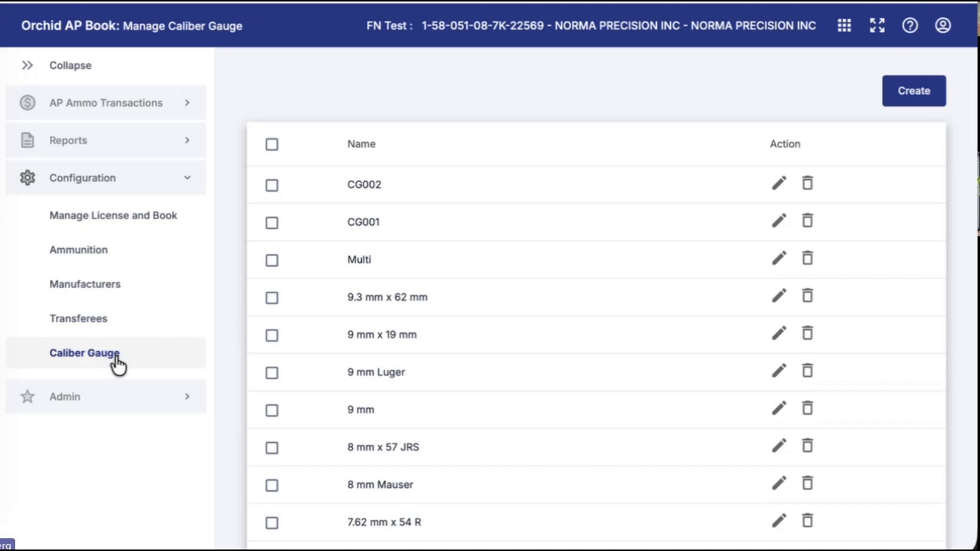The height and width of the screenshot is (551, 980).
Task: Open the help question mark icon
Action: tap(910, 26)
